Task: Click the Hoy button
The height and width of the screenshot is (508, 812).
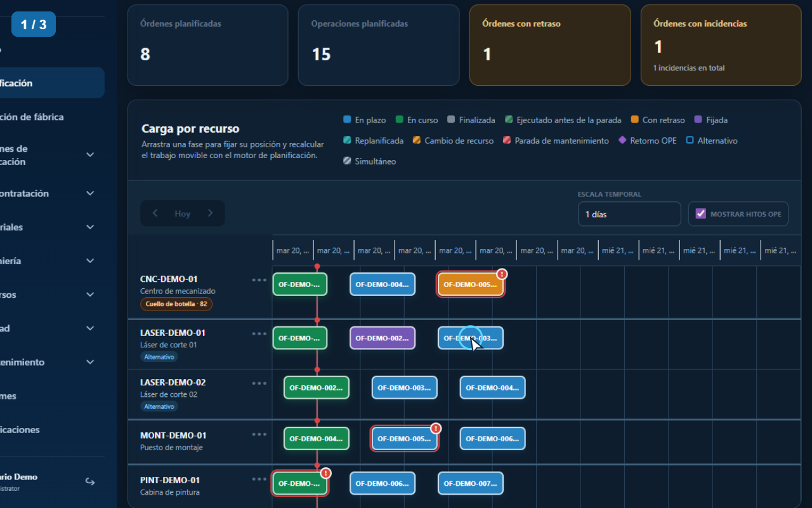Action: coord(183,213)
